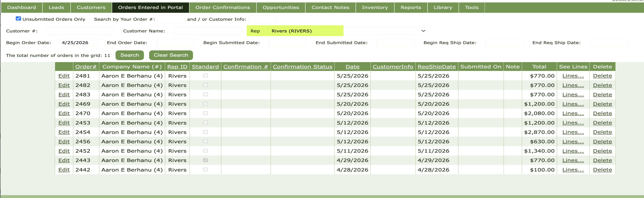Click the Begin Submitted Date field

[x=288, y=43]
